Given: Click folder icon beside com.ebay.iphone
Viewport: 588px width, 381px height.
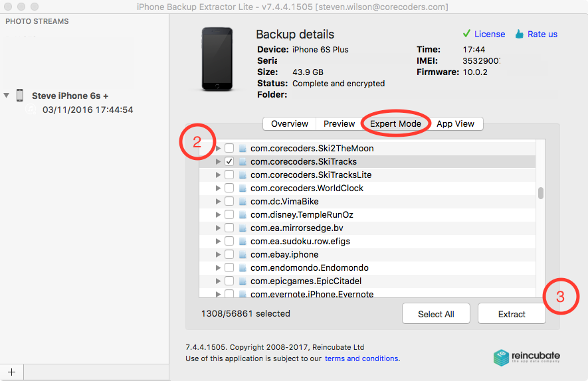Looking at the screenshot, I should 243,255.
